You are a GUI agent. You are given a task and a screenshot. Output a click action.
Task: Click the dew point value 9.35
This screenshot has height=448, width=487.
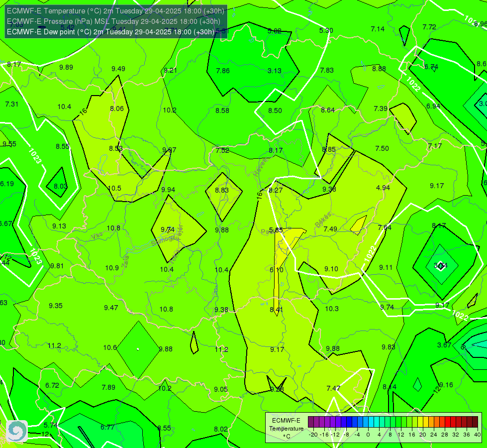click(x=56, y=306)
